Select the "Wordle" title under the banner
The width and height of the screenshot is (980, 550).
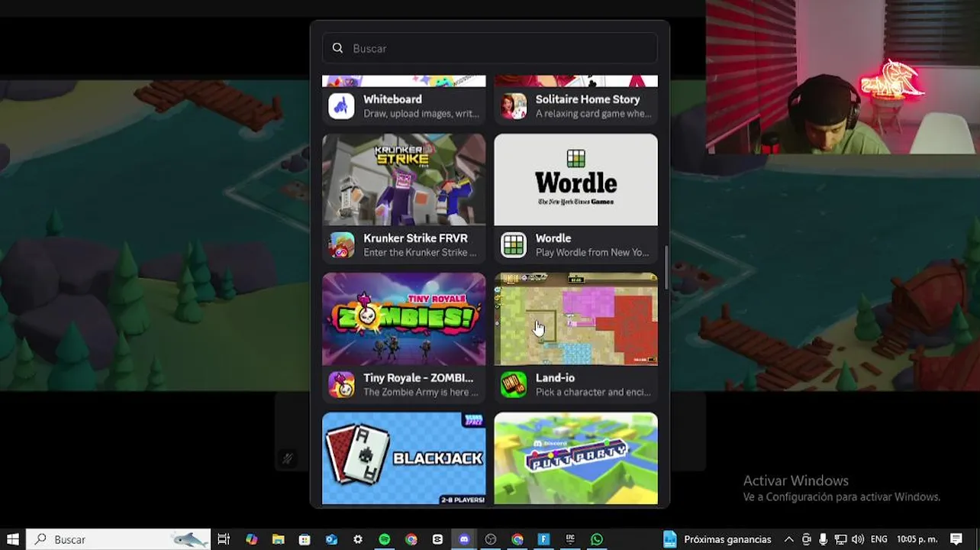pos(553,238)
